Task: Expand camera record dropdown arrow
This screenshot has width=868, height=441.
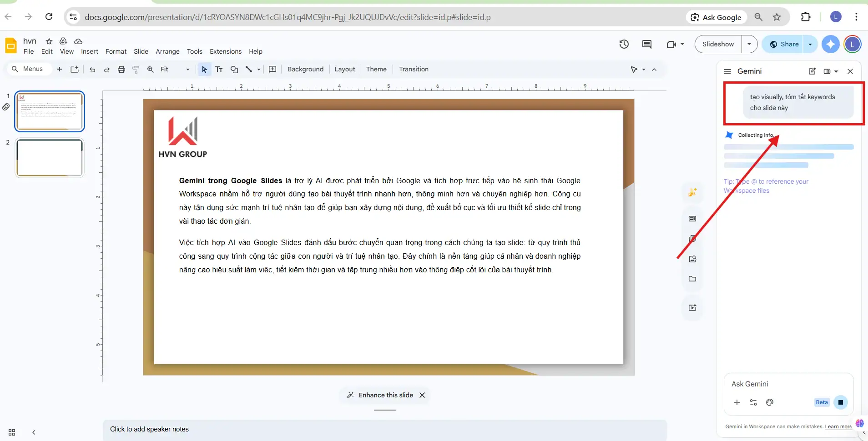Action: (x=682, y=44)
